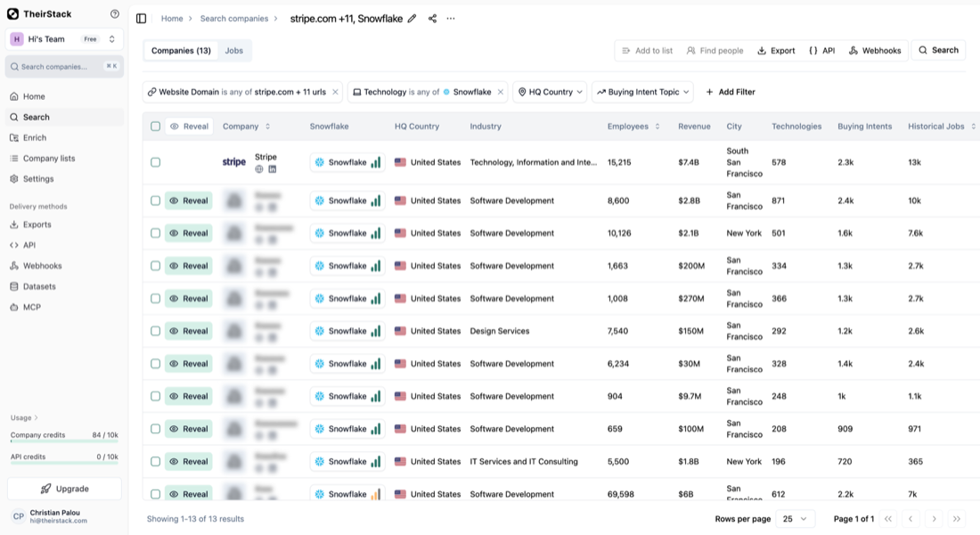The image size is (980, 535).
Task: Click Stripe's website globe icon
Action: [x=259, y=169]
